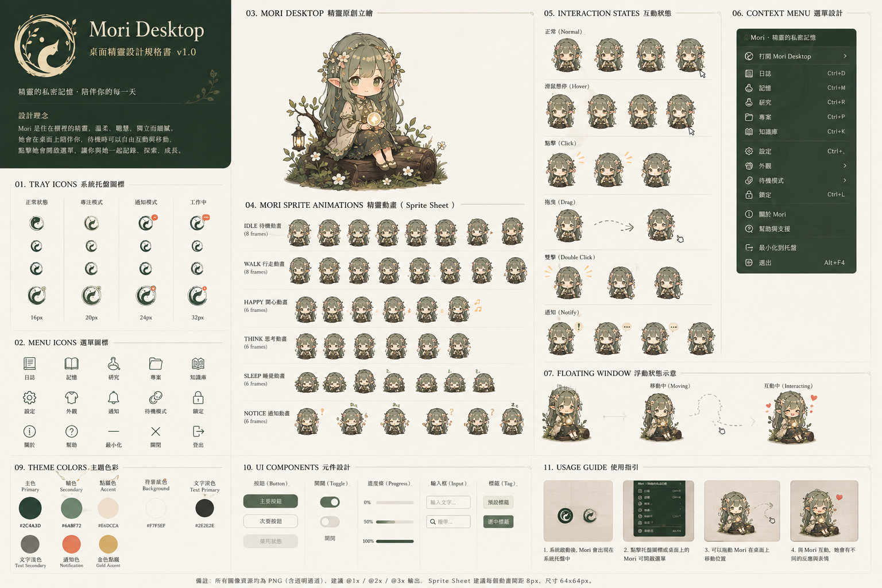The width and height of the screenshot is (882, 588).
Task: Click the 幫助 question mark icon
Action: (71, 431)
